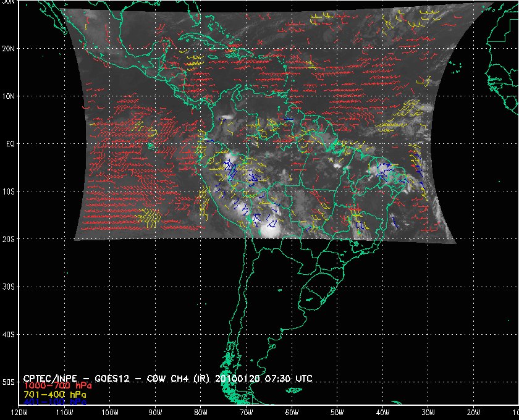
Task: Click the 70W longitude label
Action: 247,413
